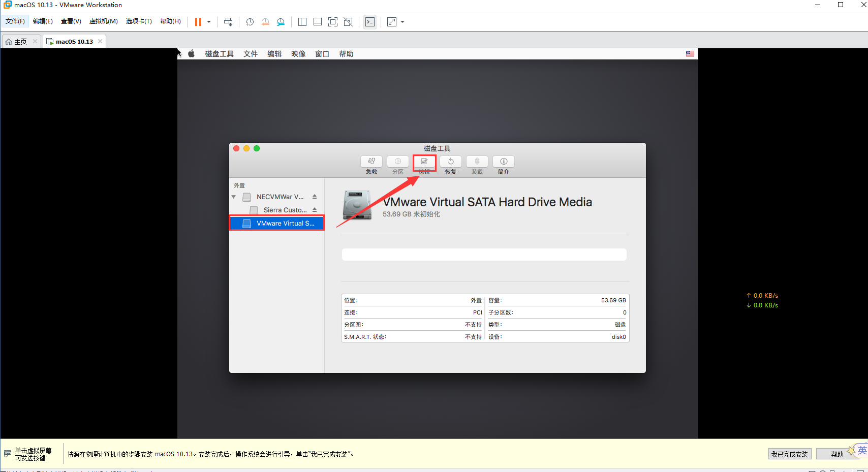Screen dimensions: 868x472
Task: Click the keyboard icon beside 单击虚拟屏幕
Action: pyautogui.click(x=7, y=453)
